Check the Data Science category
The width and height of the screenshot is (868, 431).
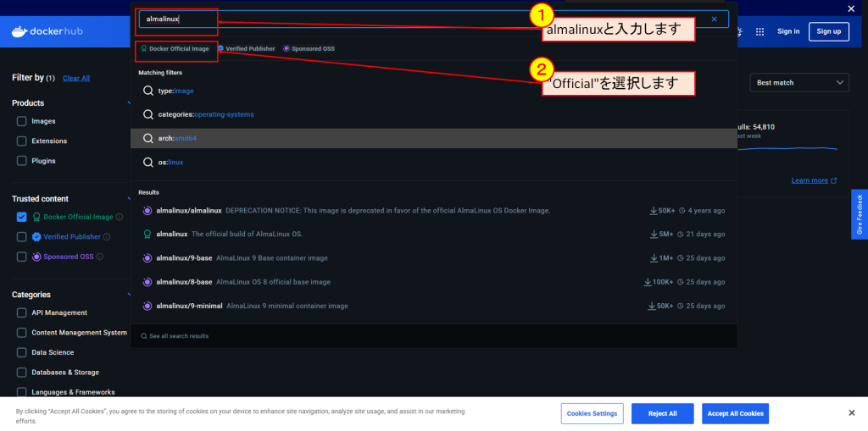21,352
